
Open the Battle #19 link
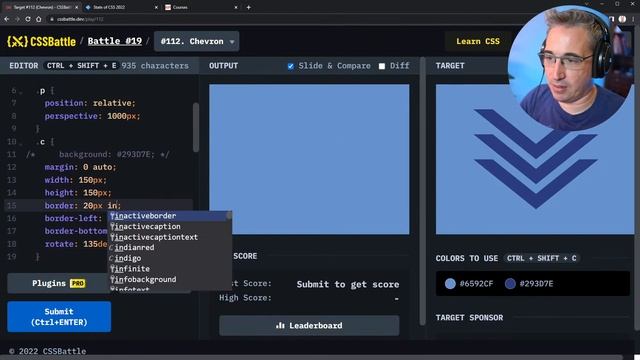click(x=115, y=41)
